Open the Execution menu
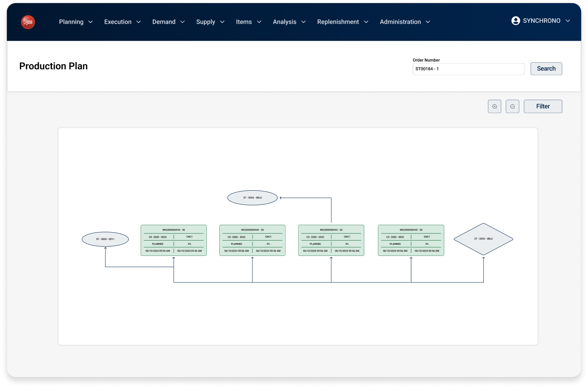 pyautogui.click(x=118, y=22)
